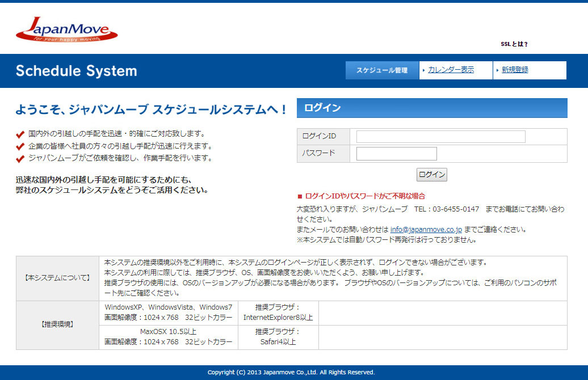Click the JapanMove logo

67,29
